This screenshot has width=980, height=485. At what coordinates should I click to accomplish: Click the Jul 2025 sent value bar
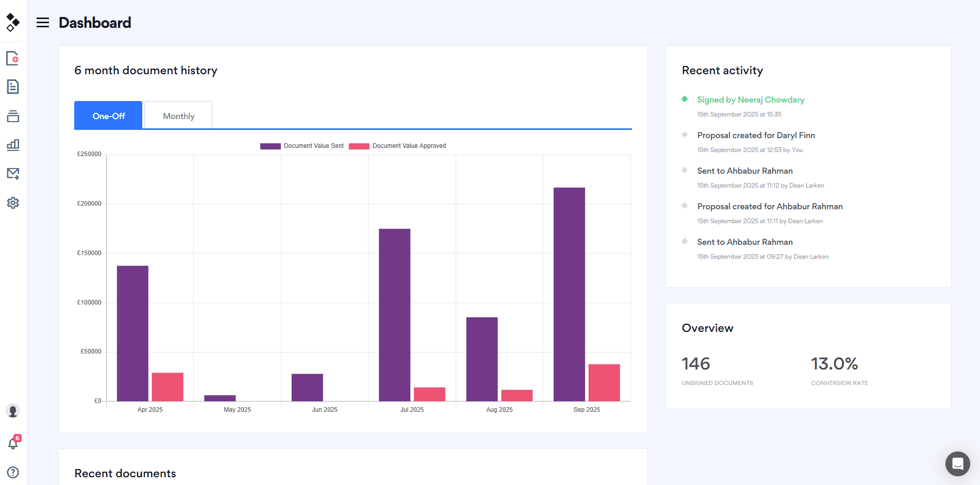pyautogui.click(x=394, y=315)
